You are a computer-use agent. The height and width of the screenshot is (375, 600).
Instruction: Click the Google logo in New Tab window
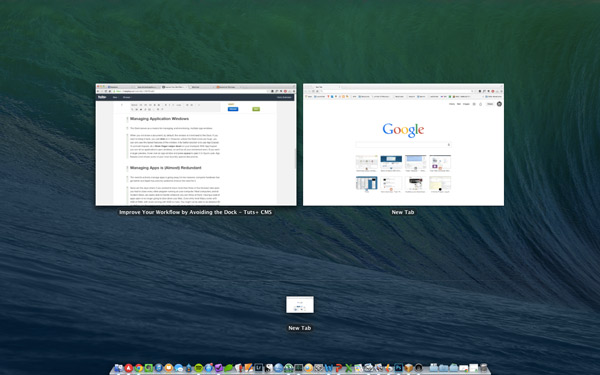pos(403,130)
